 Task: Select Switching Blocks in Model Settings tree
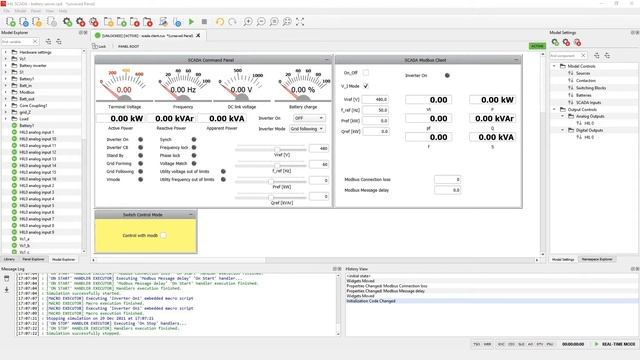tap(591, 88)
